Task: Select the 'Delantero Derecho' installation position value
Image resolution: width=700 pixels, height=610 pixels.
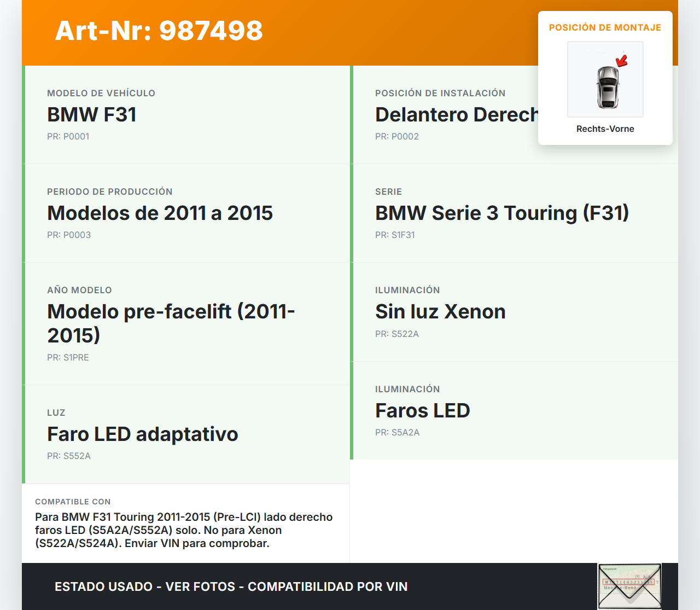Action: (457, 114)
